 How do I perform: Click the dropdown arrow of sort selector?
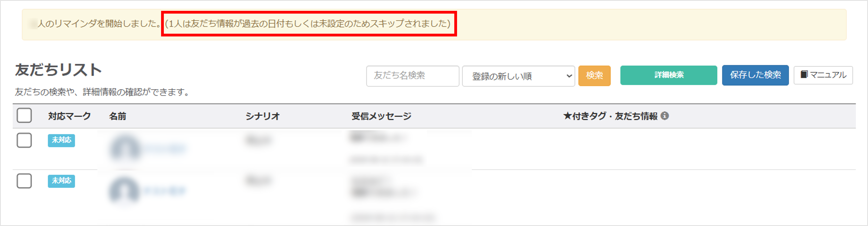pyautogui.click(x=569, y=76)
